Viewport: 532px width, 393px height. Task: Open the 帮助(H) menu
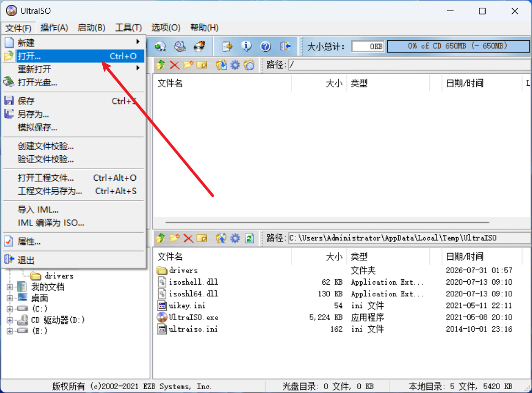(x=204, y=28)
